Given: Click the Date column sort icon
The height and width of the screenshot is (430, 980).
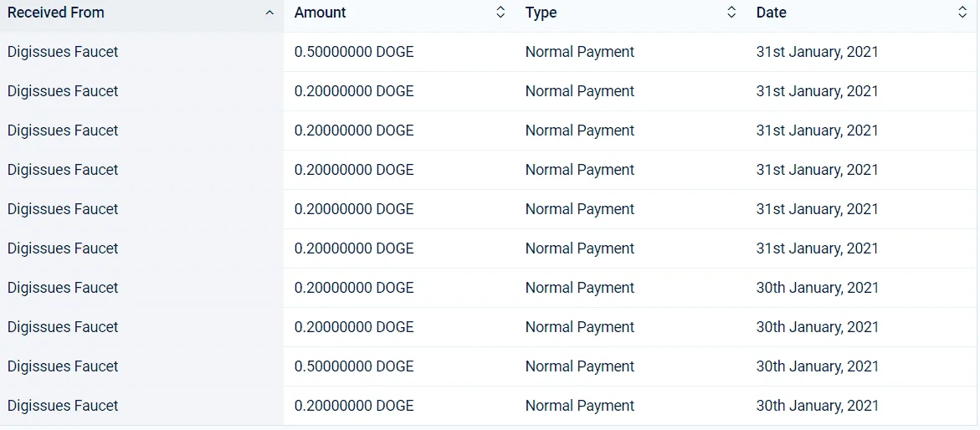Looking at the screenshot, I should coord(962,13).
